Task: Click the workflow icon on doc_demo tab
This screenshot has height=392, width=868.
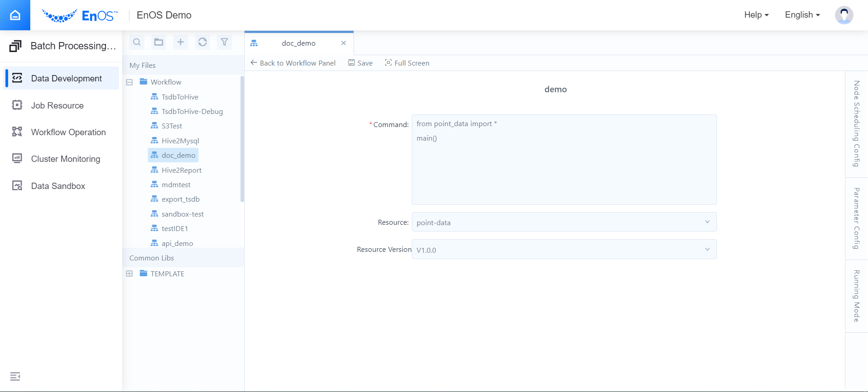Action: (254, 43)
